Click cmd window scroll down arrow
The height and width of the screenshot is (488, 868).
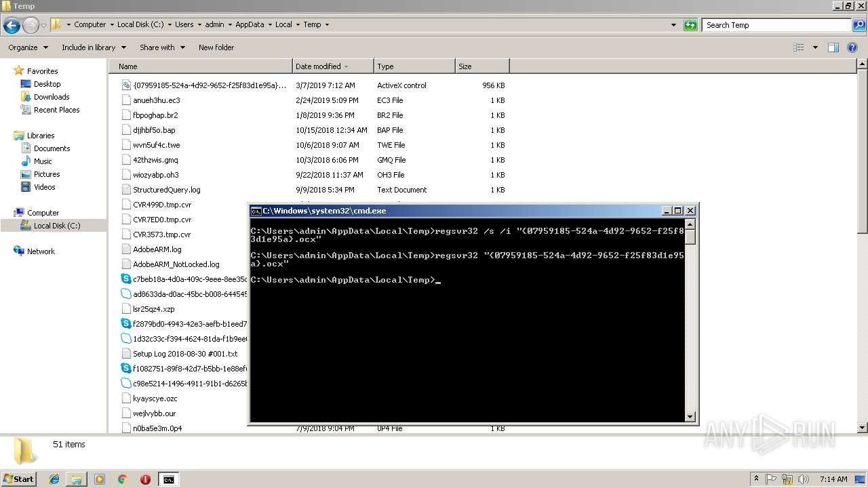[690, 416]
